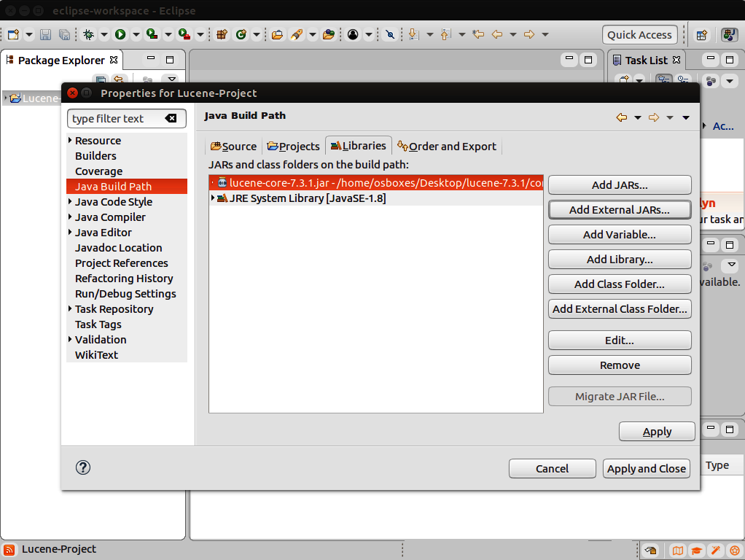
Task: Switch to the Source tab
Action: click(x=233, y=147)
